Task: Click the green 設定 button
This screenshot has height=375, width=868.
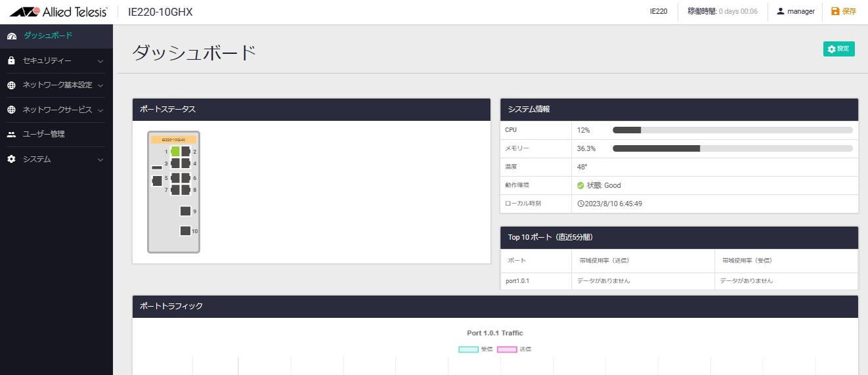Action: click(838, 49)
